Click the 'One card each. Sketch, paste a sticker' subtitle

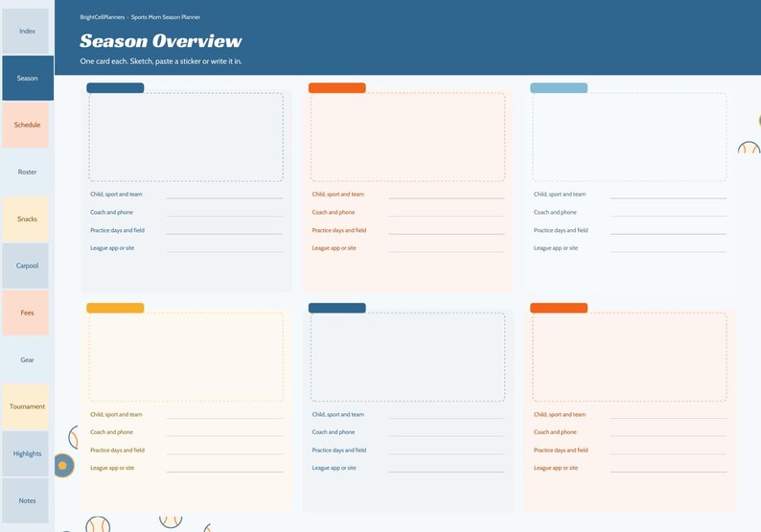click(161, 61)
